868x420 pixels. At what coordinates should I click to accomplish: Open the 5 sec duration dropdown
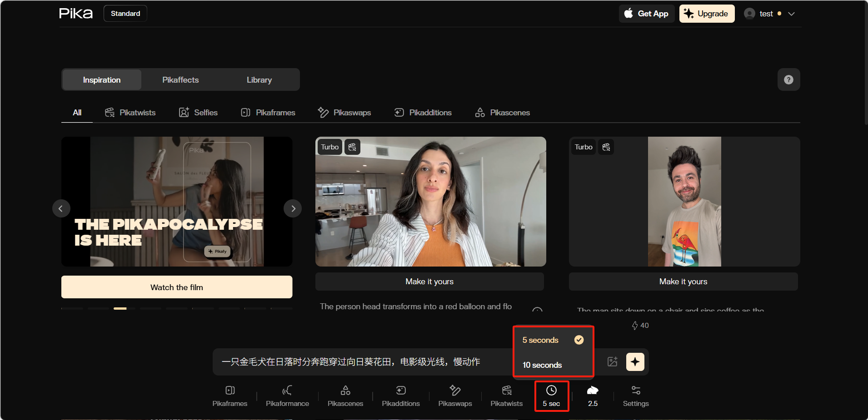click(x=551, y=396)
